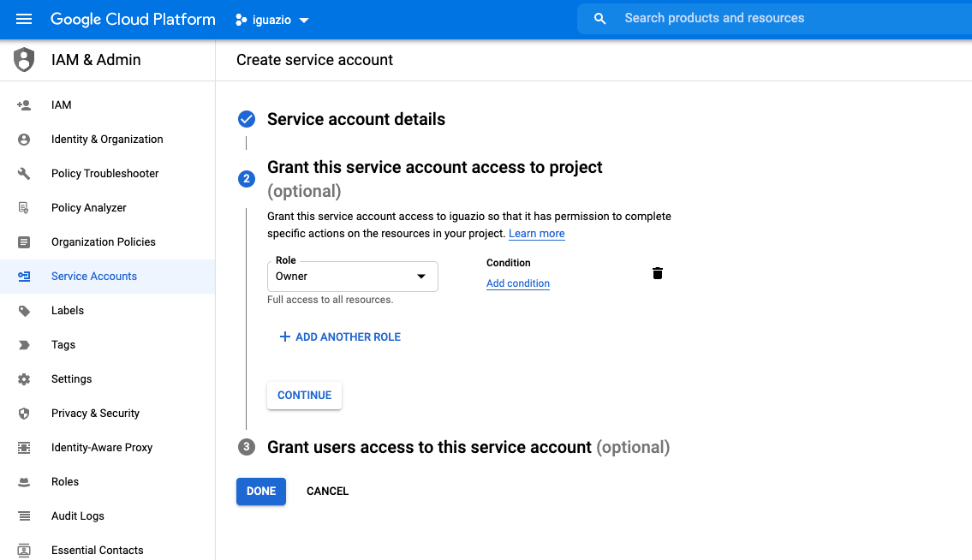Click the Privacy & Security shield icon
Screen dimensions: 972x560
click(24, 413)
